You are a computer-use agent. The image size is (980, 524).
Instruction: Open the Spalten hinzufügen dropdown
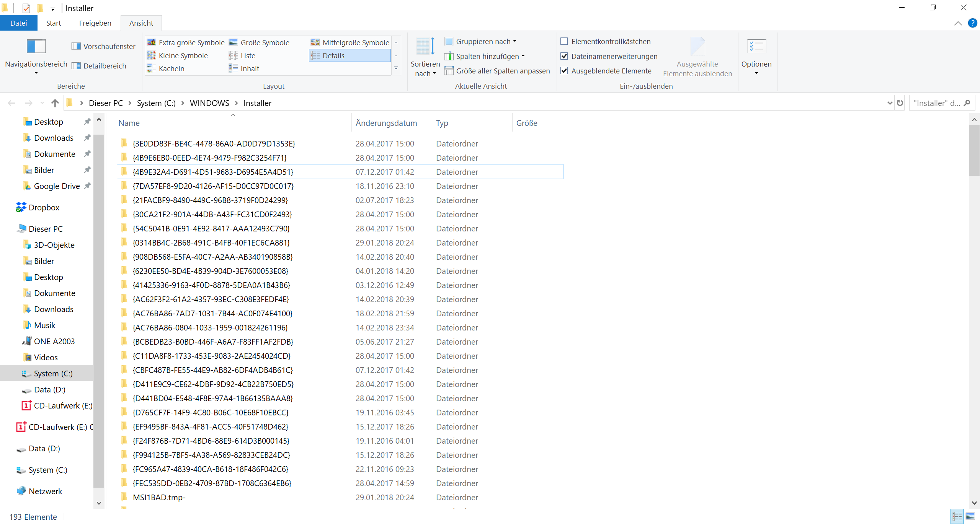tap(485, 56)
